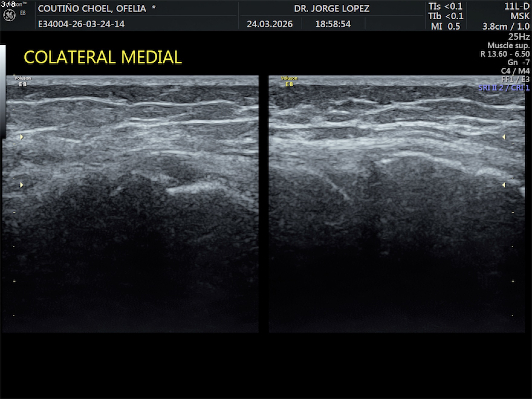Click the DR. JORGE LOPEZ field
This screenshot has height=399, width=532.
click(332, 8)
